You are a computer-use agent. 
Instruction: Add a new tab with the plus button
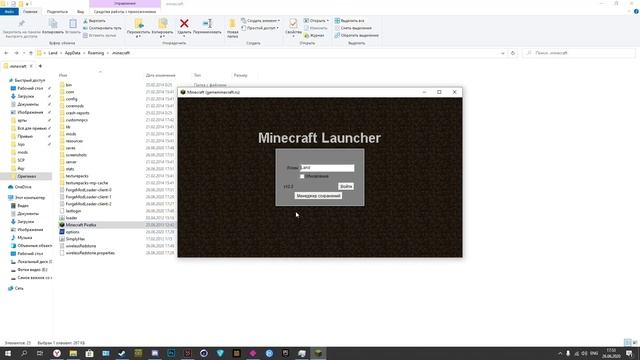coord(40,66)
